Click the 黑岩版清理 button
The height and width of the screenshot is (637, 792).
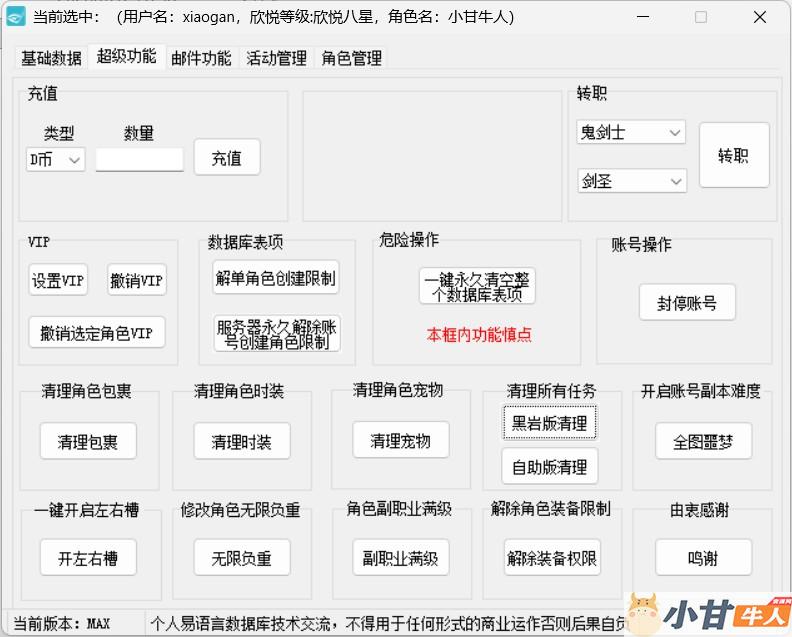(550, 422)
